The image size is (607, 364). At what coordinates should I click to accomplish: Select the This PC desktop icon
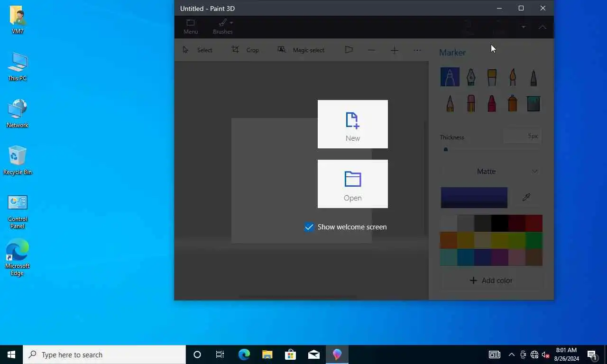18,67
